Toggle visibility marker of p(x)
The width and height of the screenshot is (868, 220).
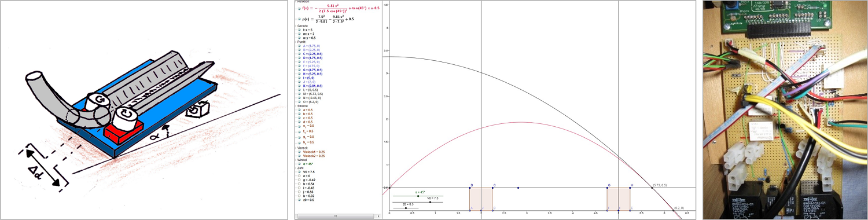tap(299, 19)
